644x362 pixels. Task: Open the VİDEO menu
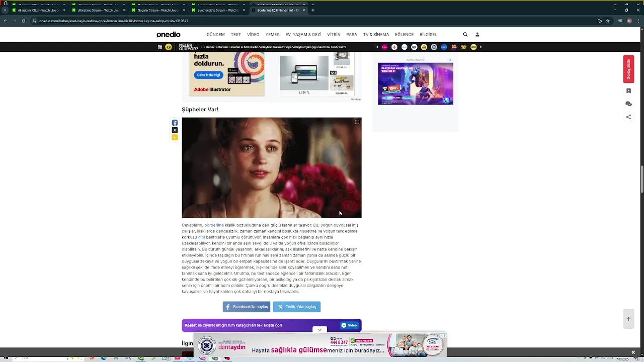[x=253, y=35]
